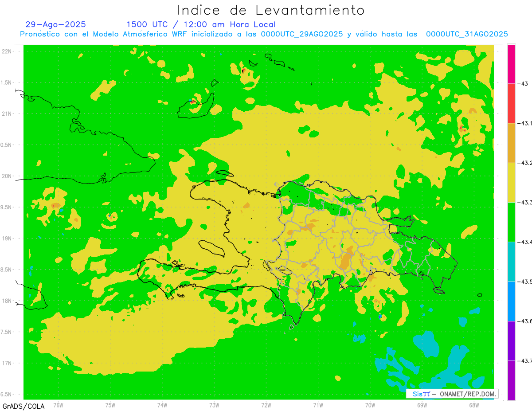532x411 pixels.
Task: Click the "18N" latitude label
Action: tap(7, 301)
